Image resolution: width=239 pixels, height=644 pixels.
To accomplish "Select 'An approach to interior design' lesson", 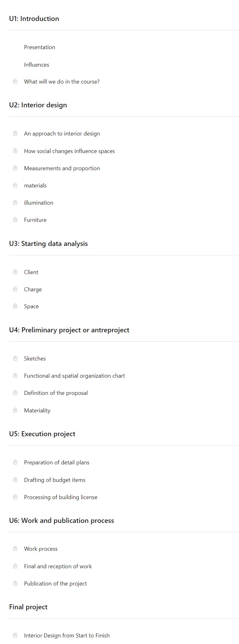I will tap(62, 134).
